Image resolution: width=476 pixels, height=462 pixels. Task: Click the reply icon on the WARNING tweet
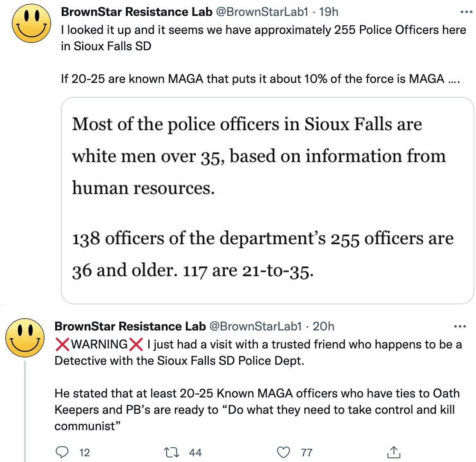click(x=62, y=452)
